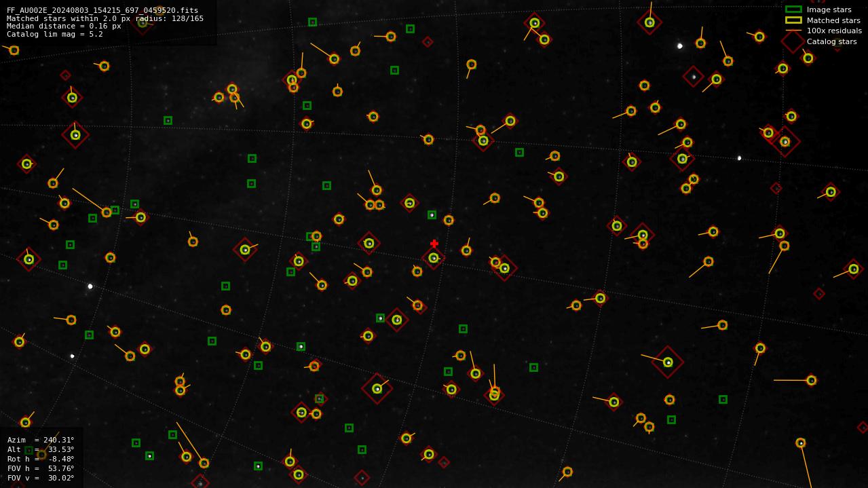868x488 pixels.
Task: Click the yellow Matched stars legend box
Action: pyautogui.click(x=793, y=20)
